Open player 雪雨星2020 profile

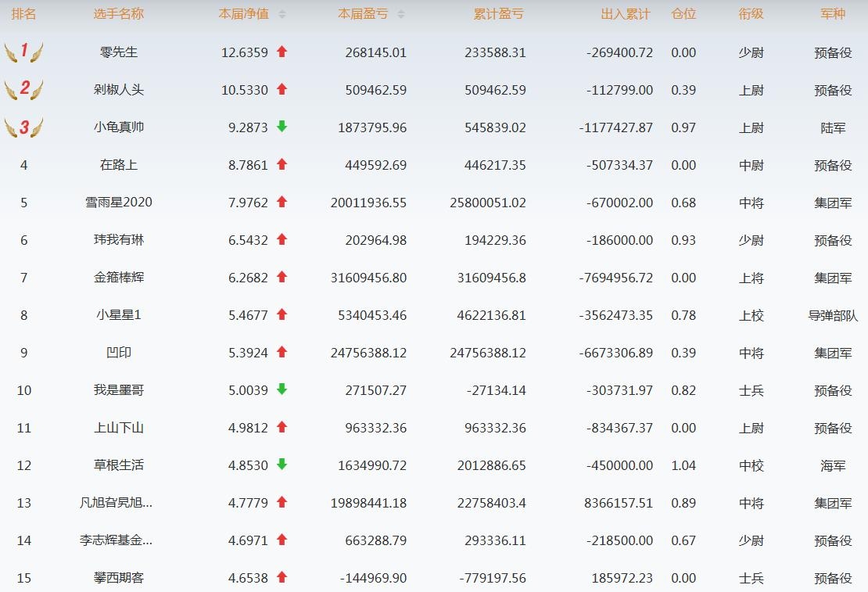[x=119, y=203]
